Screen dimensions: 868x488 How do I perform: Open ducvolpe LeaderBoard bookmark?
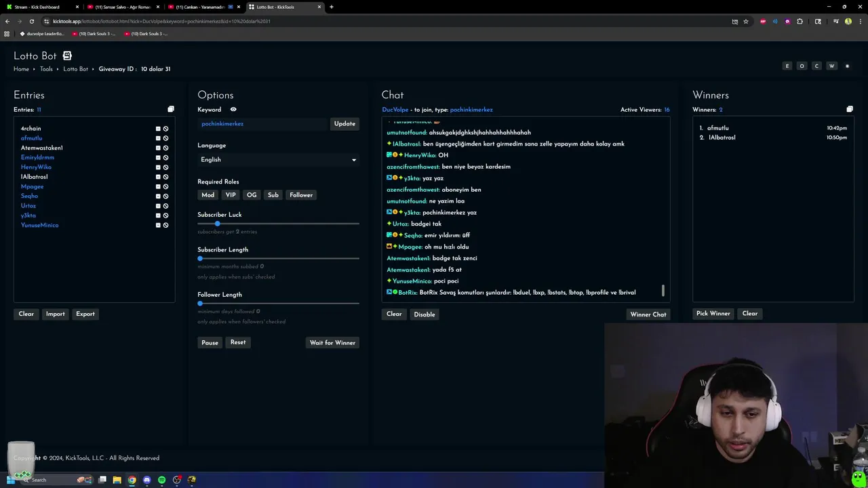tap(42, 33)
